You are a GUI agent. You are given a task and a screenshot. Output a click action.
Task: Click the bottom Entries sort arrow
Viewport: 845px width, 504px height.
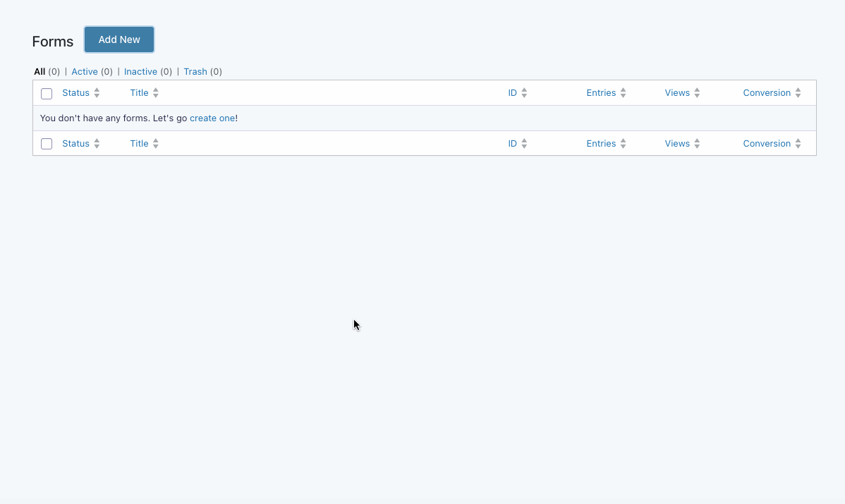pyautogui.click(x=623, y=143)
